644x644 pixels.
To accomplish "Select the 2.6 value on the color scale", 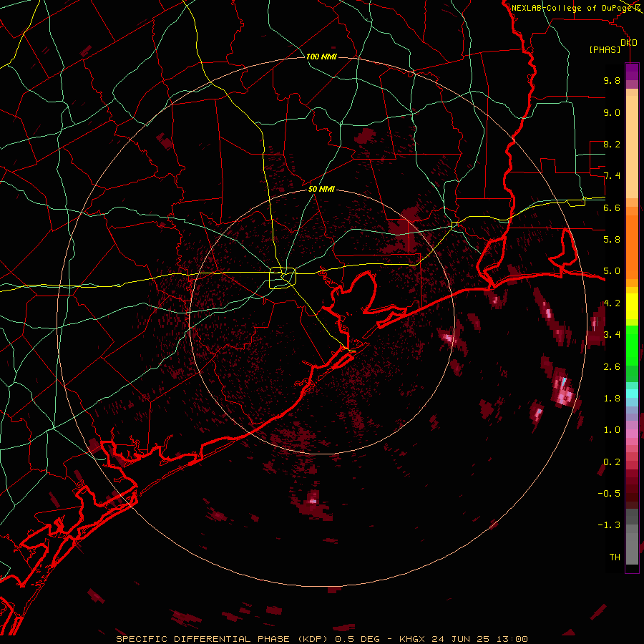I will 612,366.
